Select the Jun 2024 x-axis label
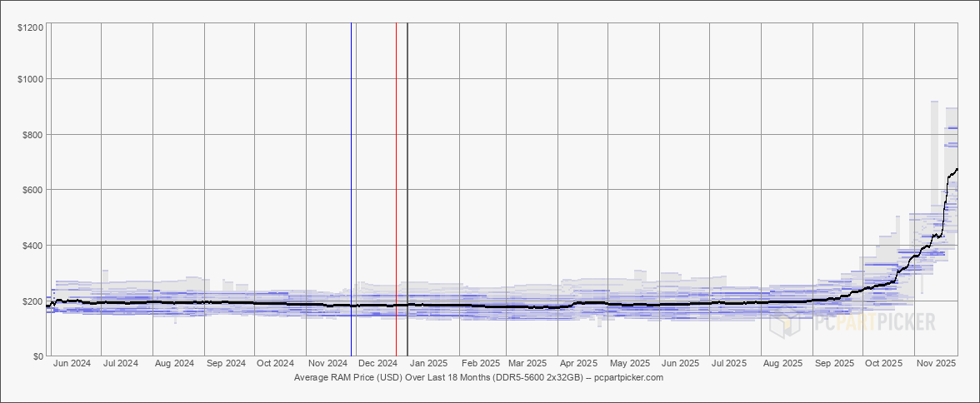980x403 pixels. 72,364
